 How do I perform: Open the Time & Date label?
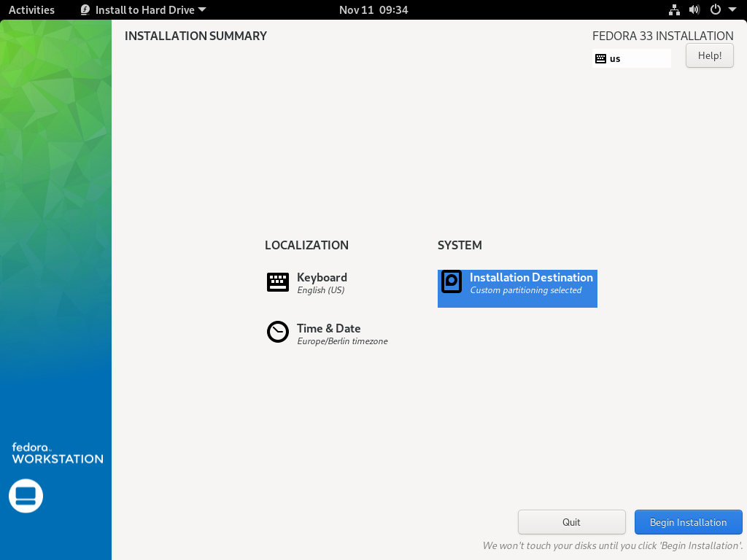click(x=328, y=328)
